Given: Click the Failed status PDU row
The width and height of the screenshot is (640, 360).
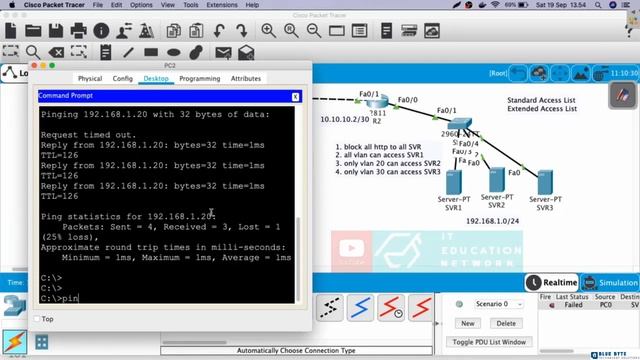Looking at the screenshot, I should 589,305.
